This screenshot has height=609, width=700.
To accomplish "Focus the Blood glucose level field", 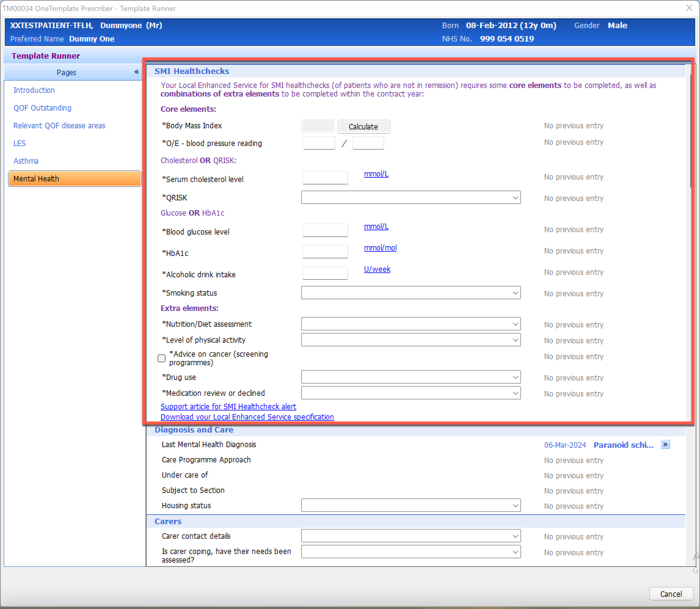I will (325, 230).
